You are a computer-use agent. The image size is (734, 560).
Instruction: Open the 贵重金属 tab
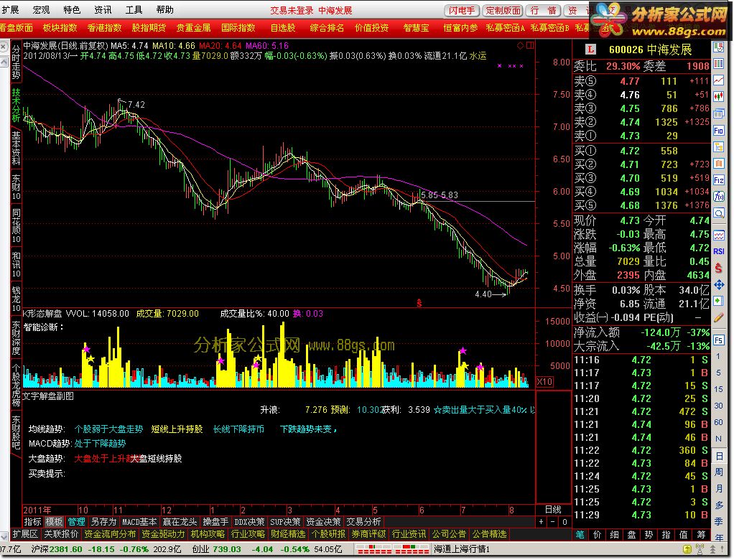(x=193, y=28)
